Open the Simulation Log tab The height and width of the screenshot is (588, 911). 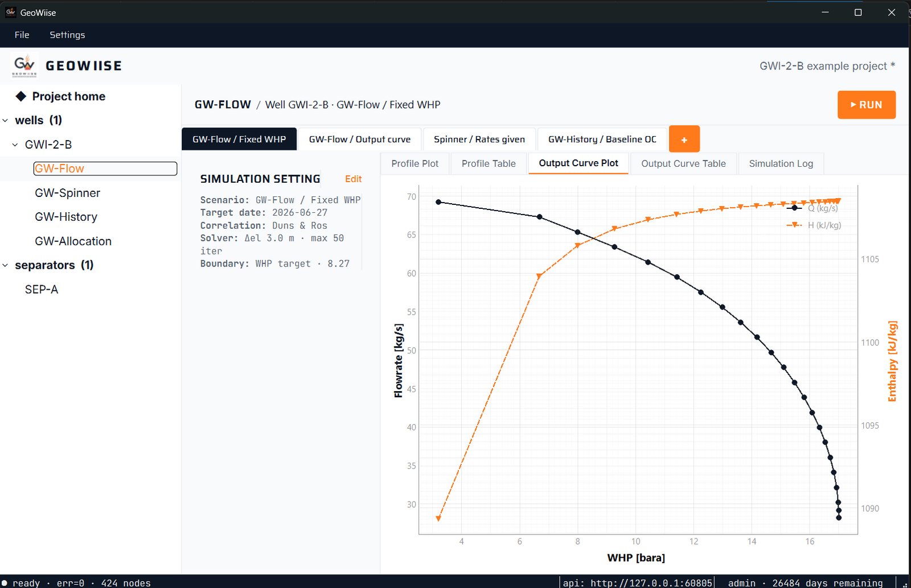(x=781, y=163)
